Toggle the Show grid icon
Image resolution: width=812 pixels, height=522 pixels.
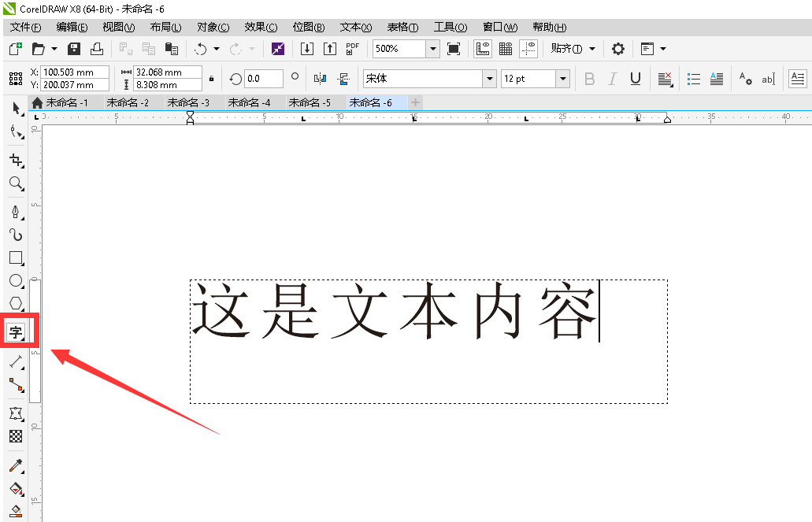point(506,49)
